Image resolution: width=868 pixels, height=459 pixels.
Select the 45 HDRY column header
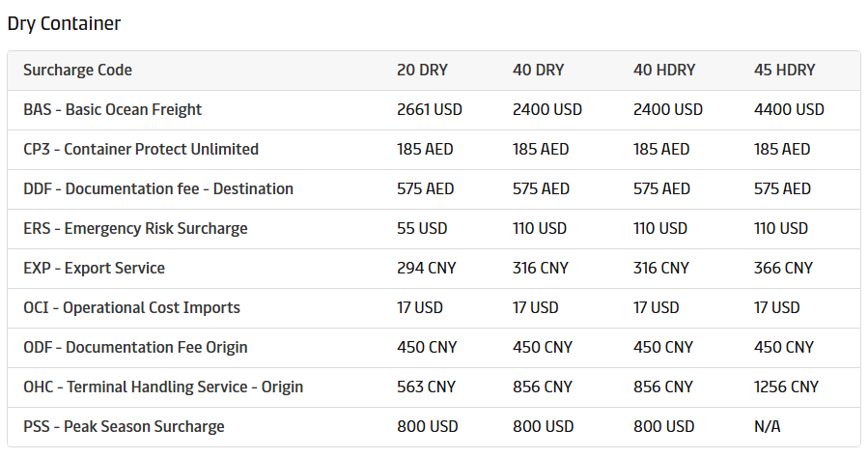click(784, 71)
